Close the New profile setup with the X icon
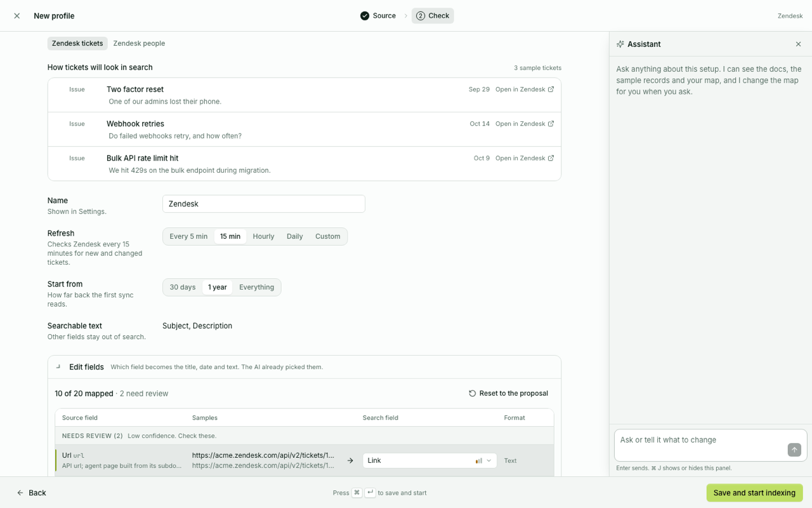The width and height of the screenshot is (812, 508). click(17, 16)
